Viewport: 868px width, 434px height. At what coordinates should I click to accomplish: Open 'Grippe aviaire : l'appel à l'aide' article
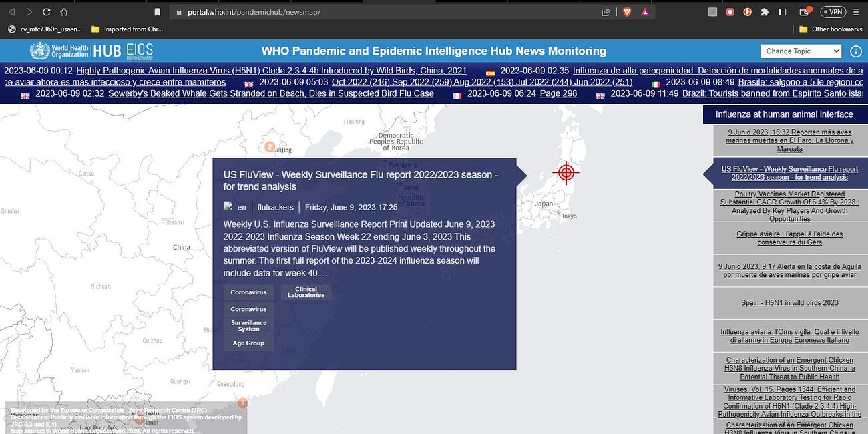click(791, 238)
